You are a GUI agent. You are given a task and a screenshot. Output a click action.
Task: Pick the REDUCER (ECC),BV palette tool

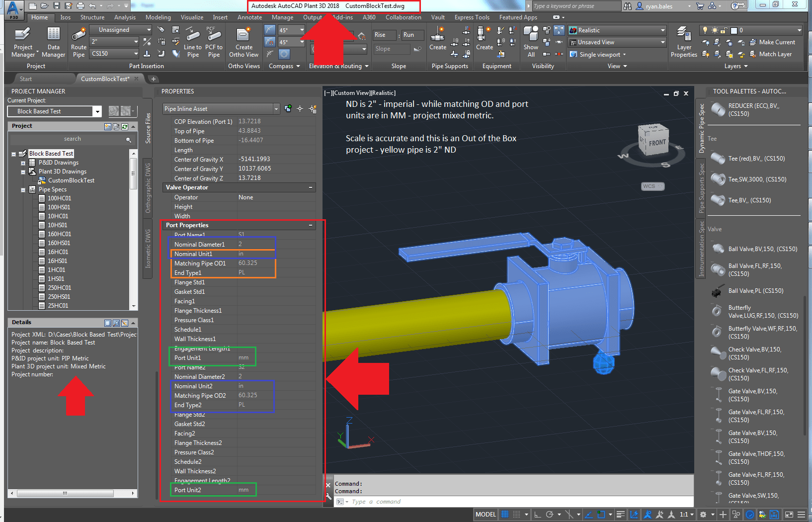click(x=754, y=110)
